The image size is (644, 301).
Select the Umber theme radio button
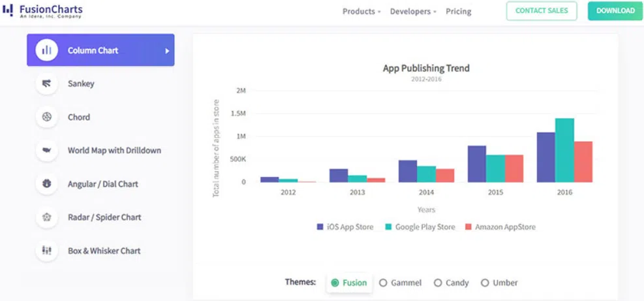tap(485, 283)
